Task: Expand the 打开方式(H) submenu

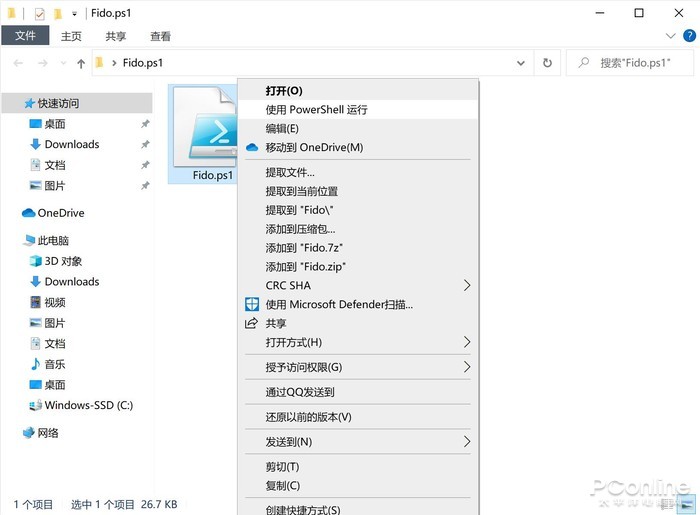Action: (467, 342)
